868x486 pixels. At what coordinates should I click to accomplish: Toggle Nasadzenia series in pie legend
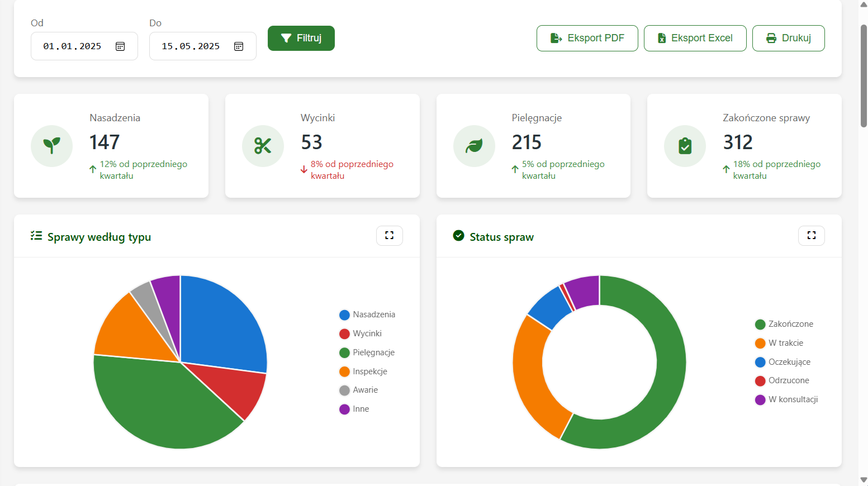click(367, 315)
